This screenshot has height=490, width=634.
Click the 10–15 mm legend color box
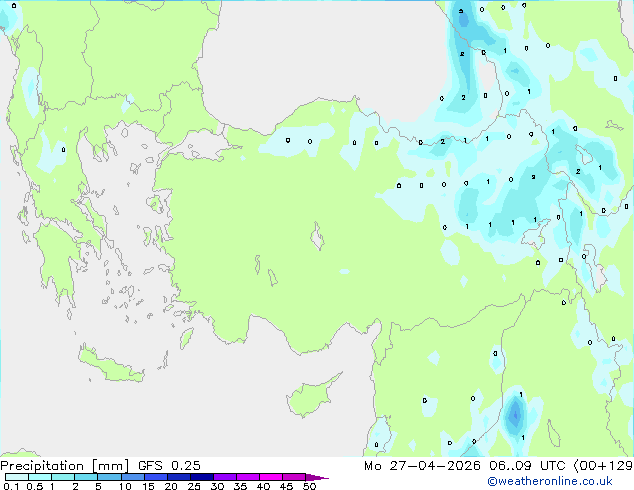click(132, 477)
